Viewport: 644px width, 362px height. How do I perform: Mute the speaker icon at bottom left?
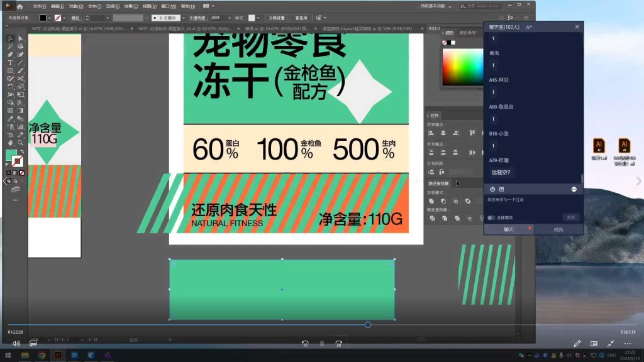click(x=16, y=343)
